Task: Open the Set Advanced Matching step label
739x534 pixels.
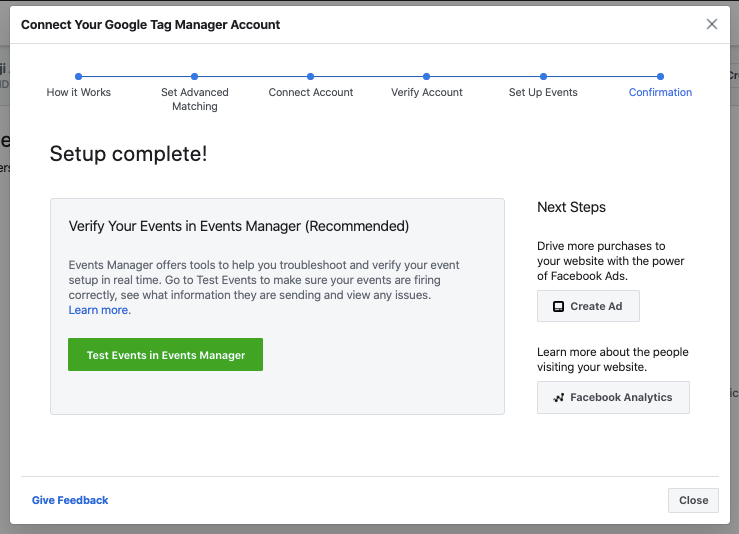Action: click(195, 99)
